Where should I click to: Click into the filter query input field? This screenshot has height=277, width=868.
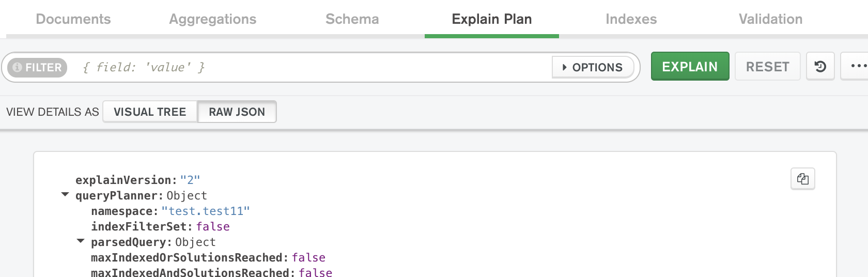(x=310, y=67)
